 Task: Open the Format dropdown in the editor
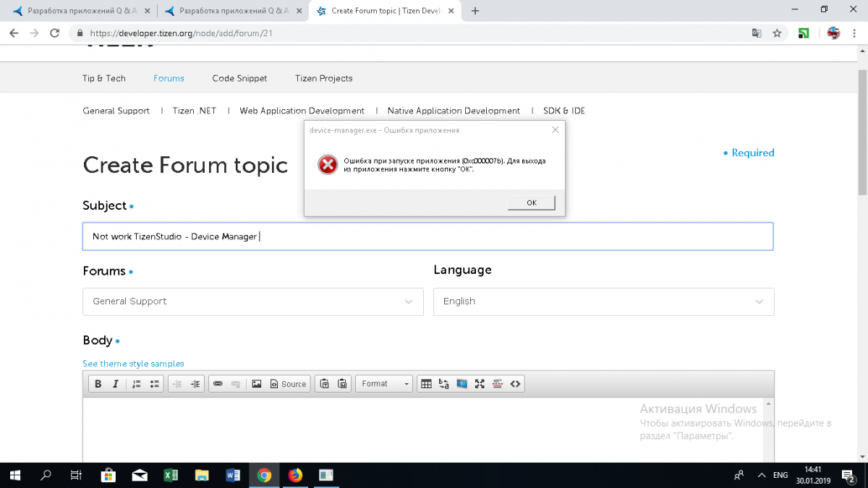click(384, 384)
